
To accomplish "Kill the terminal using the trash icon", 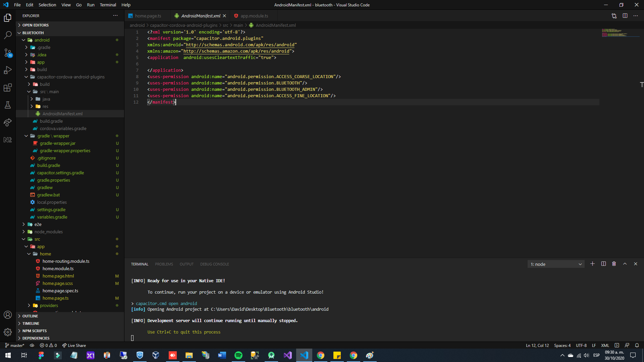I will coord(614,264).
